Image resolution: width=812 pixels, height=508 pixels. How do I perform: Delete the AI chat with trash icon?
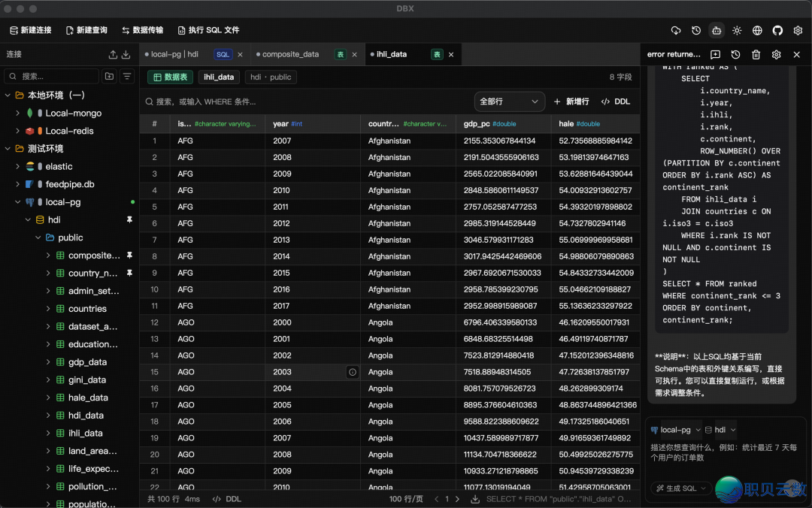(x=756, y=54)
